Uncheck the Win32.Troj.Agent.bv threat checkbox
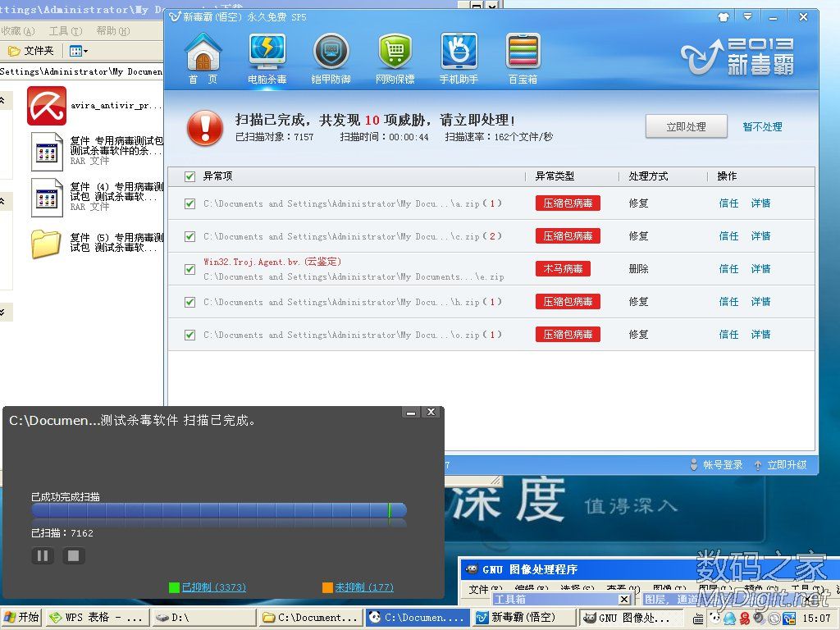 pos(190,269)
